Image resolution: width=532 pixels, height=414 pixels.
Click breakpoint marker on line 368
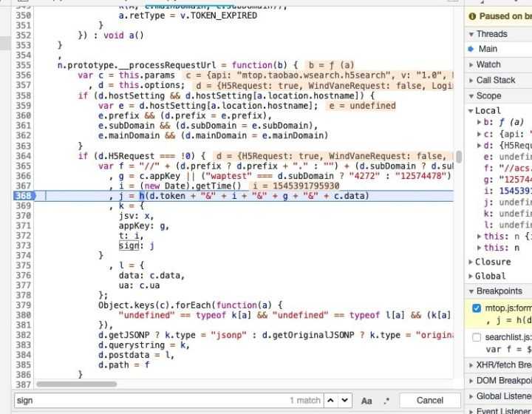[24, 196]
